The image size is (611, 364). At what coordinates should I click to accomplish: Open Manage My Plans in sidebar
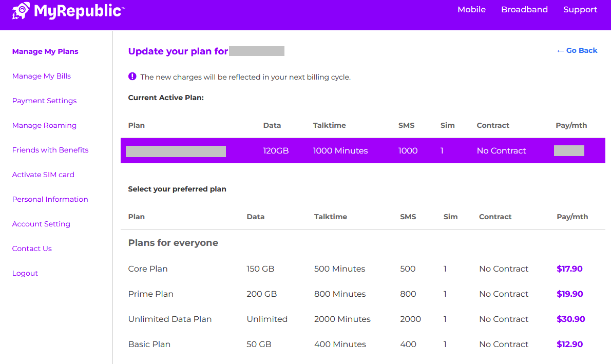(45, 51)
